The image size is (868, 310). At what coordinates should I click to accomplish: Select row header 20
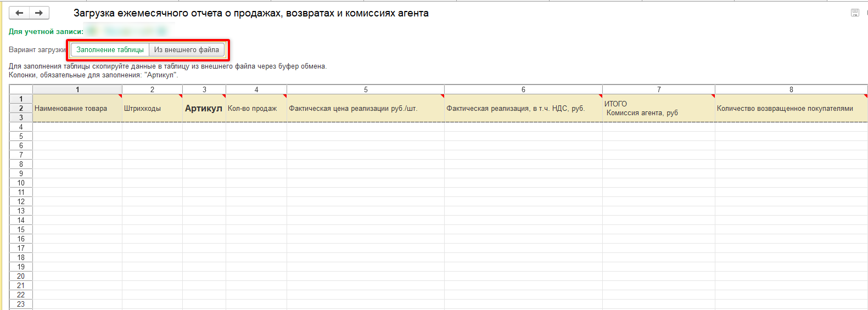tap(21, 276)
